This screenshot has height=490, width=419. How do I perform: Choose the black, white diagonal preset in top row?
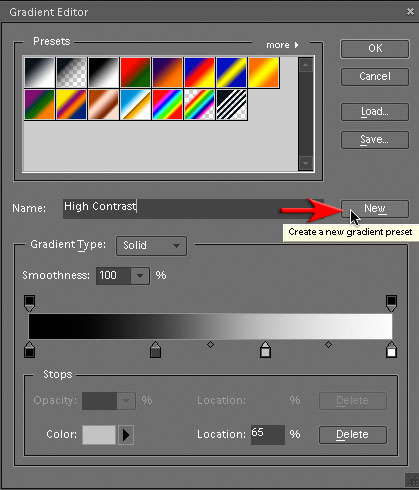click(x=103, y=72)
